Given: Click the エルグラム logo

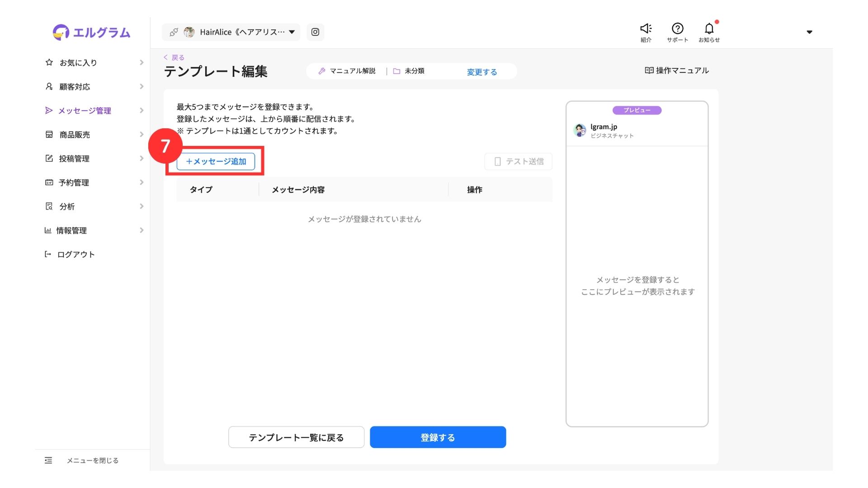Looking at the screenshot, I should point(92,33).
